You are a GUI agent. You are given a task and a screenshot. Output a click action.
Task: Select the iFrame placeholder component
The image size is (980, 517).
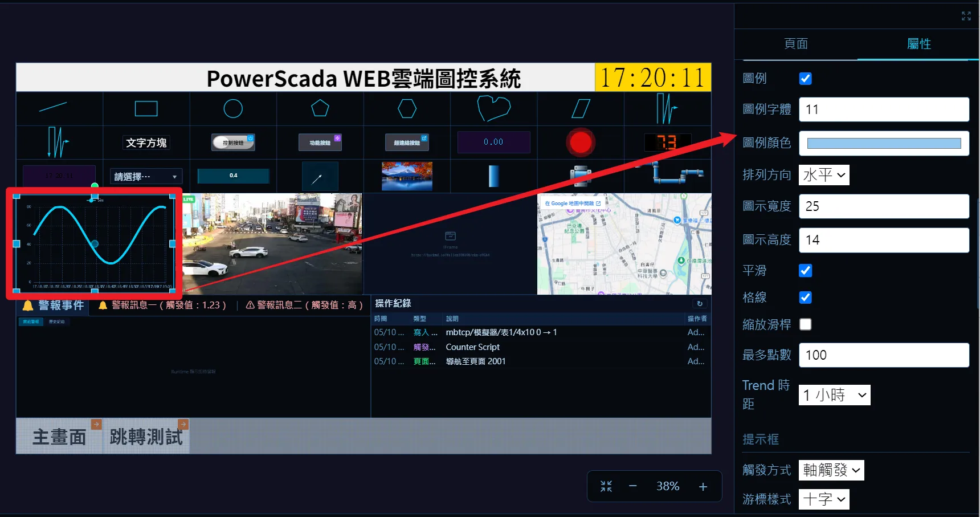450,244
